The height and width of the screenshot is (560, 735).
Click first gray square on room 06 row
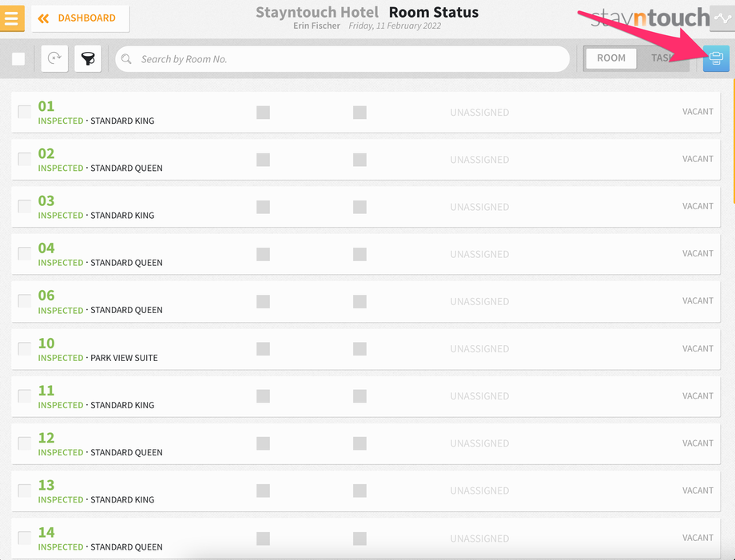[263, 302]
